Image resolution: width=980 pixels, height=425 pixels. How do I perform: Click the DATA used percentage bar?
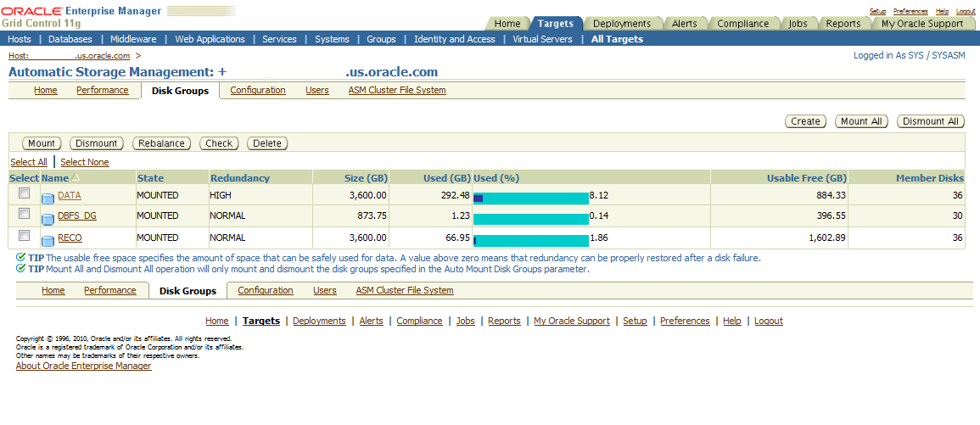point(530,198)
